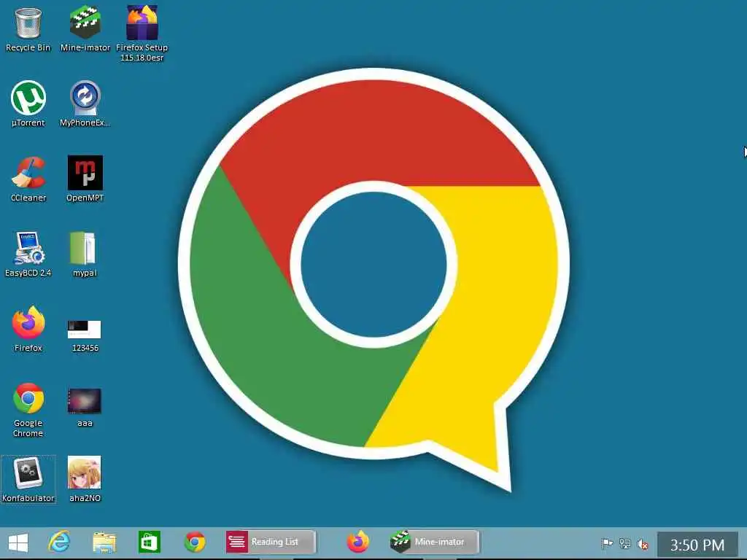Open the Windows Store taskbar icon
747x560 pixels.
[149, 542]
